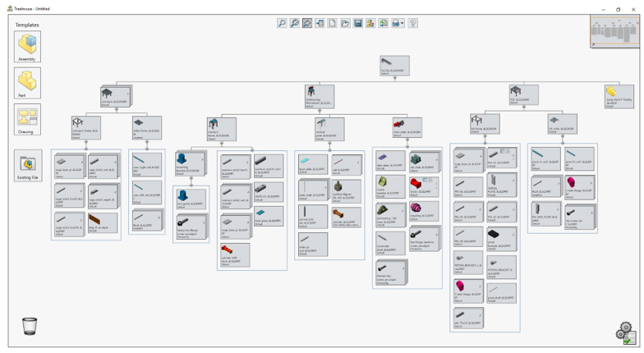Open the print dropdown arrow

click(402, 23)
